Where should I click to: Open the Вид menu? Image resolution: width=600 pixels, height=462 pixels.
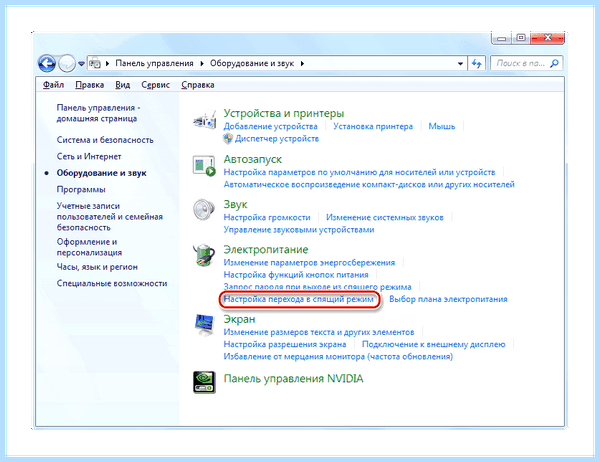[122, 85]
